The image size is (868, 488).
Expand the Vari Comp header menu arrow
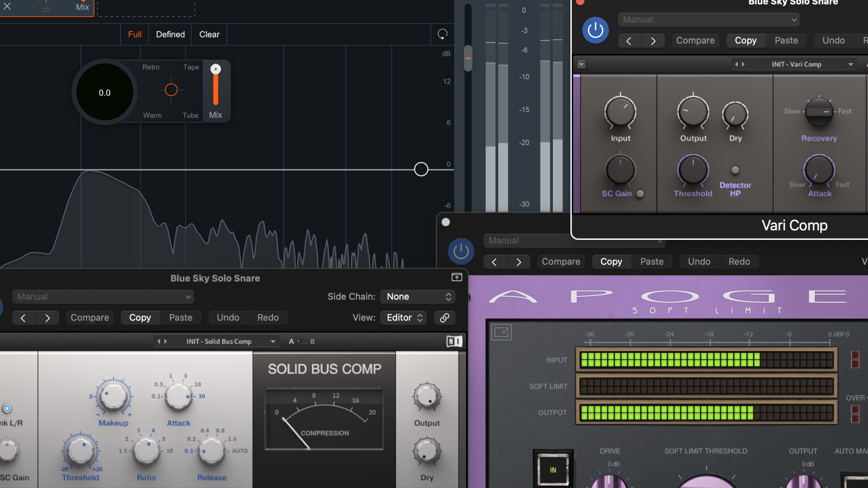click(x=581, y=64)
